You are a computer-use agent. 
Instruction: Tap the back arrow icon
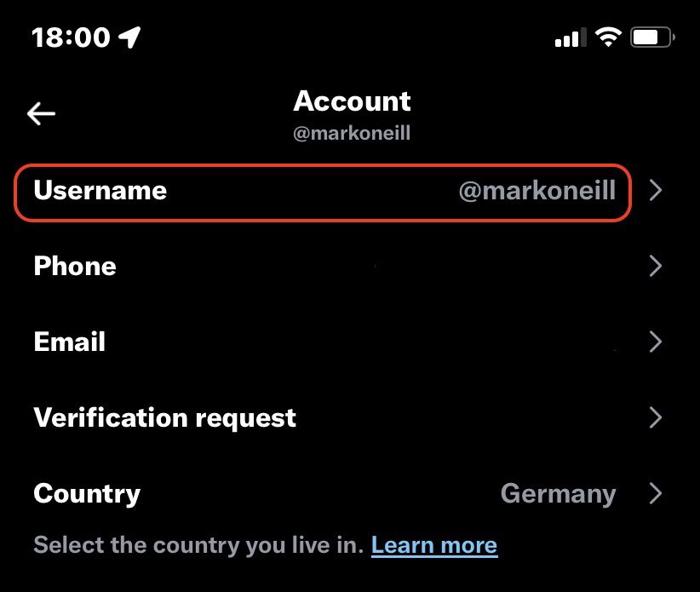click(x=41, y=113)
